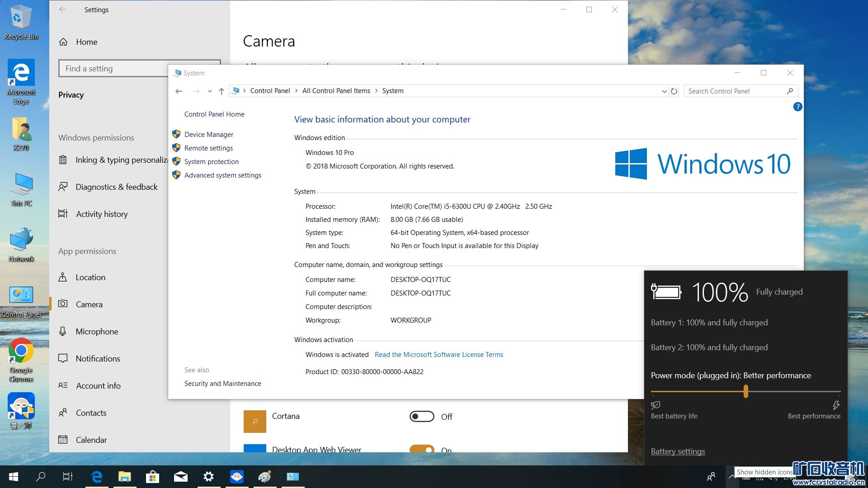Open the X270 user folder icon

(x=21, y=134)
